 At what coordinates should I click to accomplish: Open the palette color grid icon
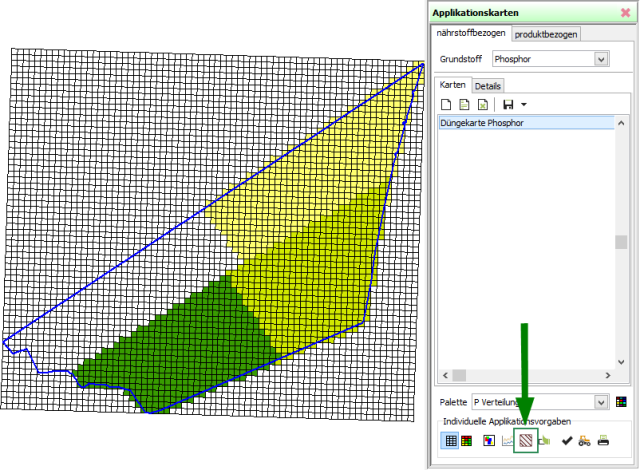pyautogui.click(x=622, y=402)
